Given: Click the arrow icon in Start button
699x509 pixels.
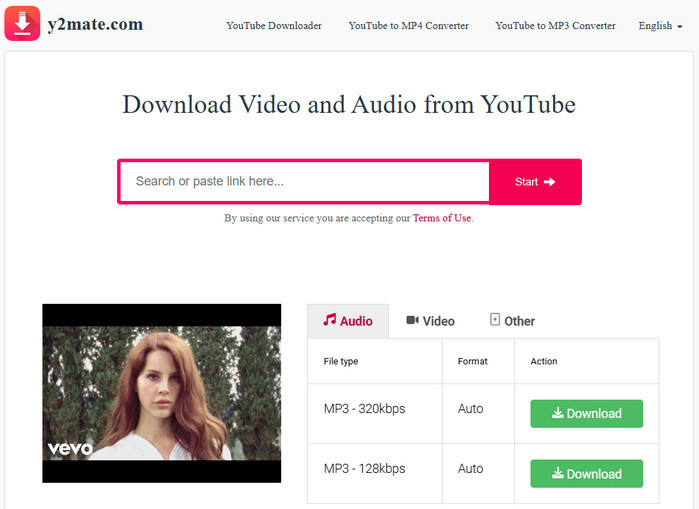Looking at the screenshot, I should tap(549, 182).
